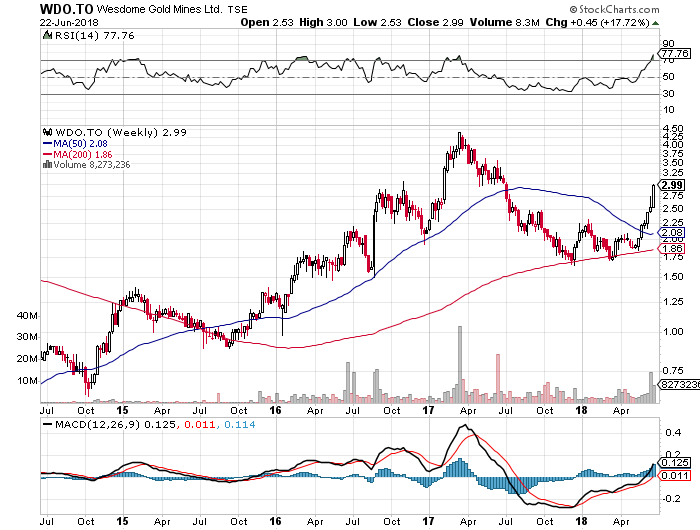This screenshot has height=530, width=700.
Task: Click the green up-arrow next to change
Action: click(655, 23)
